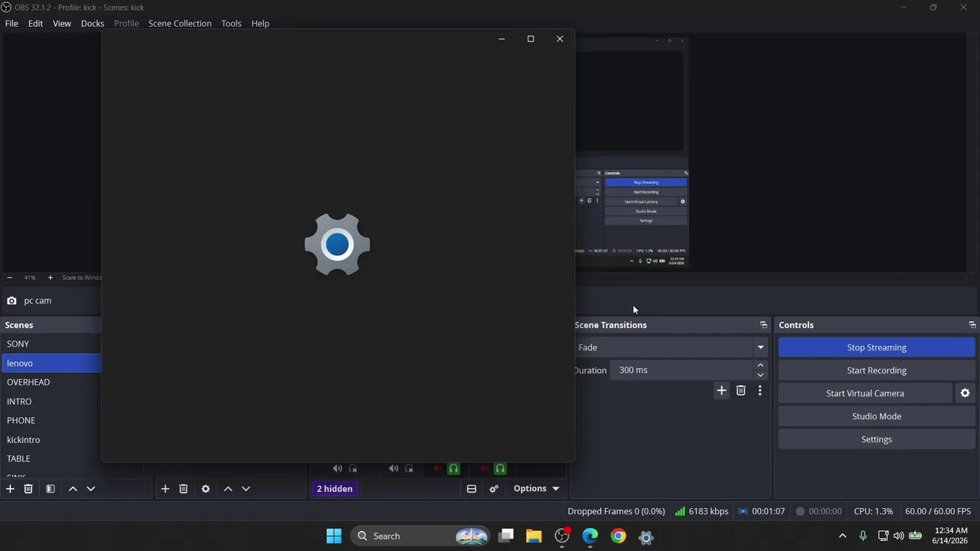Open advanced audio properties with the gears icon
The image size is (980, 551).
point(494,488)
